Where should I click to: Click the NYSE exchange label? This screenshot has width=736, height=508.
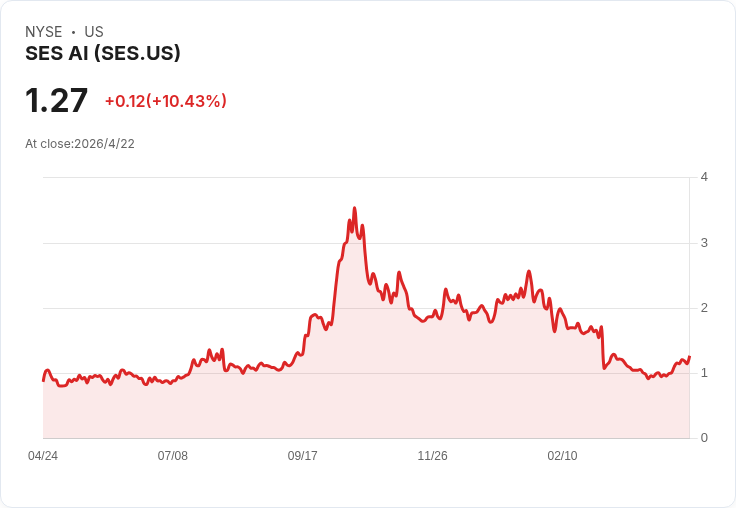44,32
